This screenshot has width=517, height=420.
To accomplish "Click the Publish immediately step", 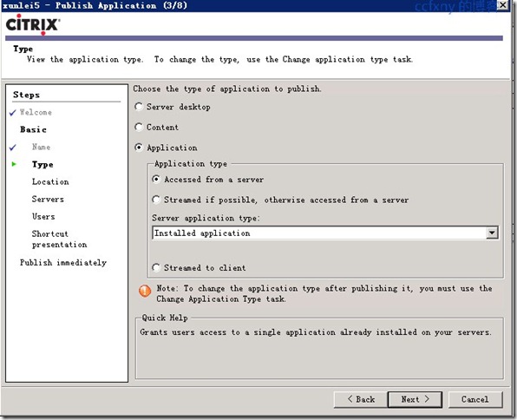I will (x=63, y=263).
